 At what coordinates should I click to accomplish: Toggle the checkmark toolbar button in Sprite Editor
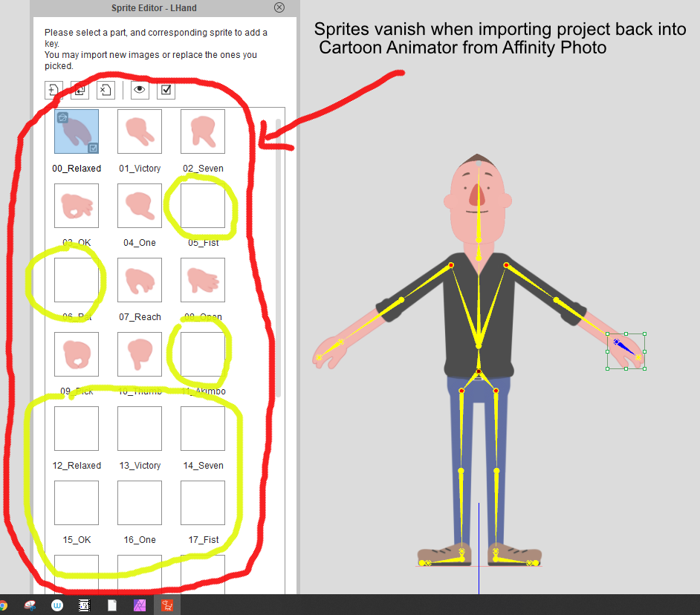pos(166,90)
